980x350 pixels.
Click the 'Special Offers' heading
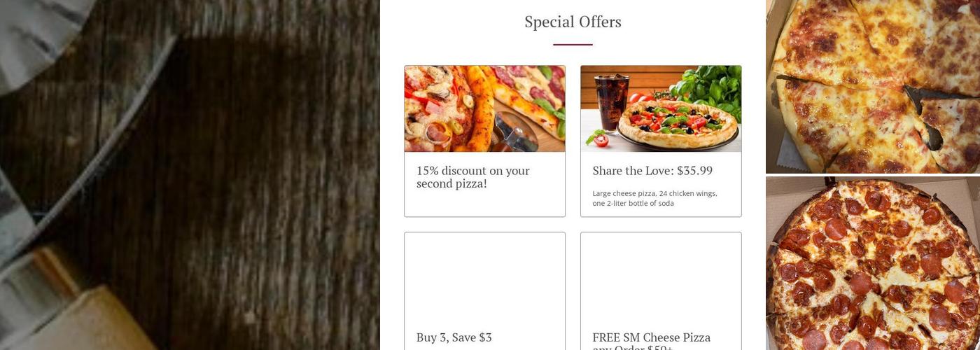pos(573,22)
